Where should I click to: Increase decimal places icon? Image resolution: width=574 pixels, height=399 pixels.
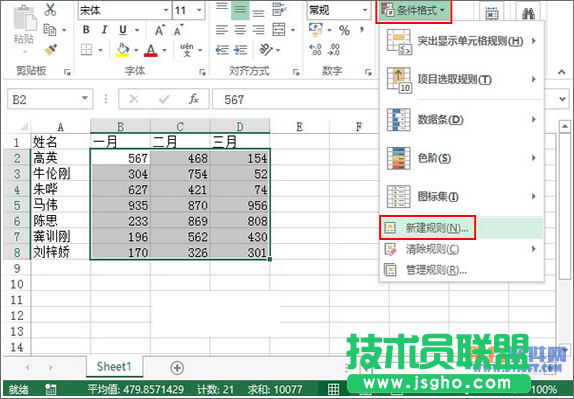coord(315,50)
